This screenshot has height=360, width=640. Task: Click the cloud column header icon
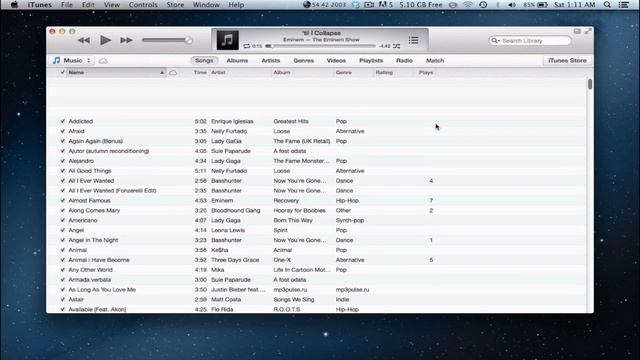pos(173,73)
